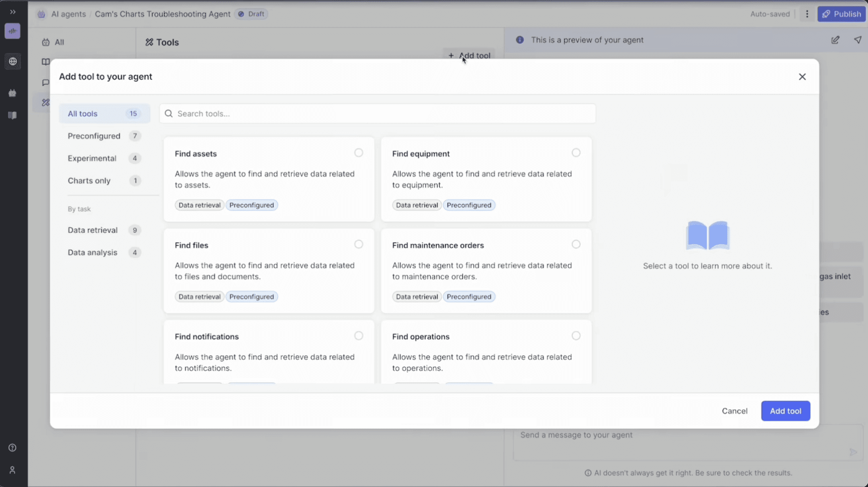
Task: Click the globe icon in sidebar
Action: 12,61
